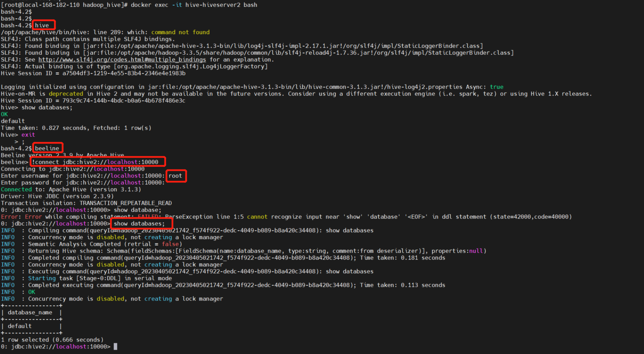
Task: Click the pink 'exit' command at hive> prompt
Action: point(28,135)
